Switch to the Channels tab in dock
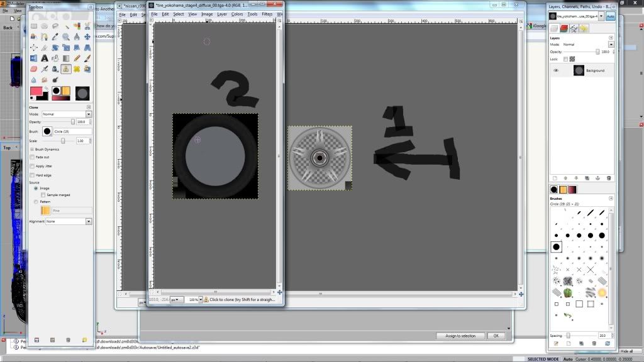The height and width of the screenshot is (362, 644). (564, 28)
